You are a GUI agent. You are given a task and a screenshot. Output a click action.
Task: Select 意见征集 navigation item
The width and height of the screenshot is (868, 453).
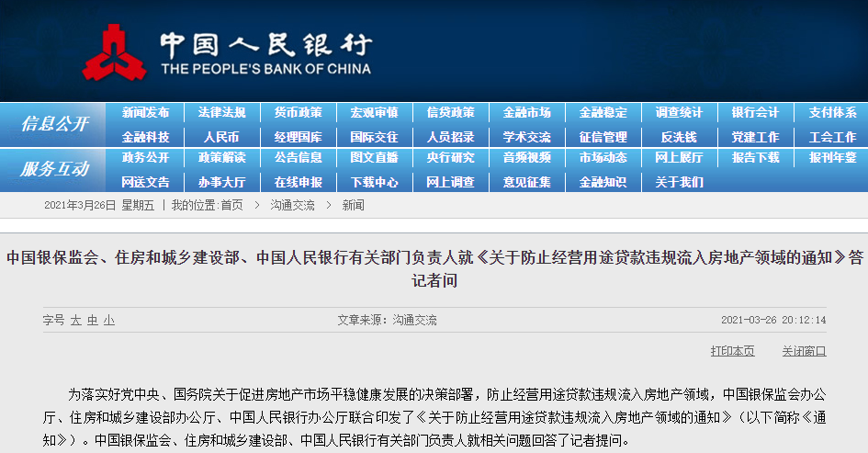click(527, 182)
